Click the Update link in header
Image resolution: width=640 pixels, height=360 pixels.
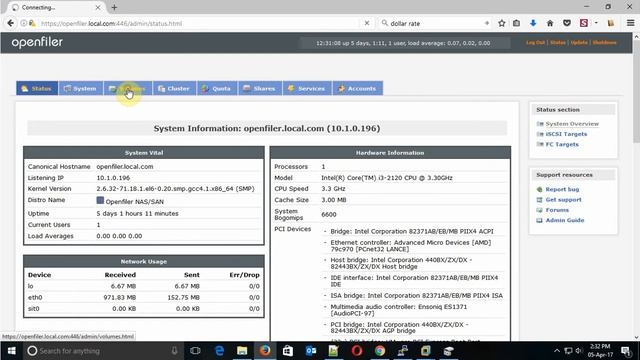[x=579, y=42]
